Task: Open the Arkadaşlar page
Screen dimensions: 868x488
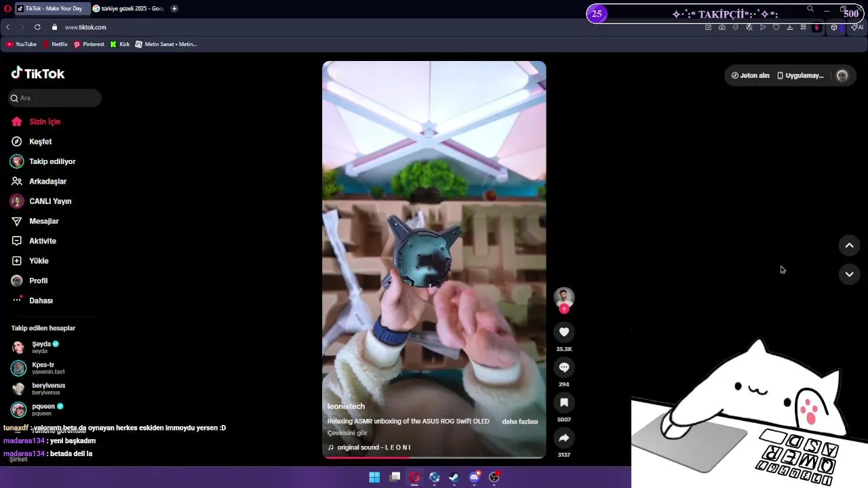Action: [39, 182]
